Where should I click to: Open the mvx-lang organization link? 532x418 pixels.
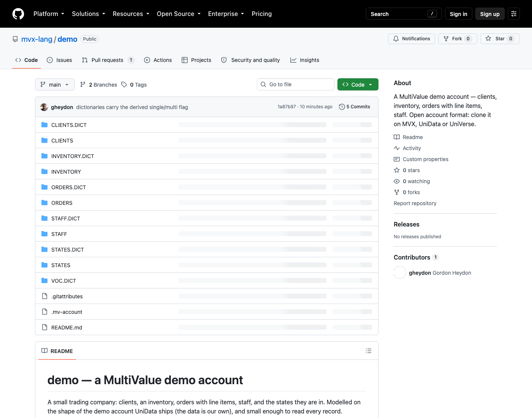coord(37,39)
